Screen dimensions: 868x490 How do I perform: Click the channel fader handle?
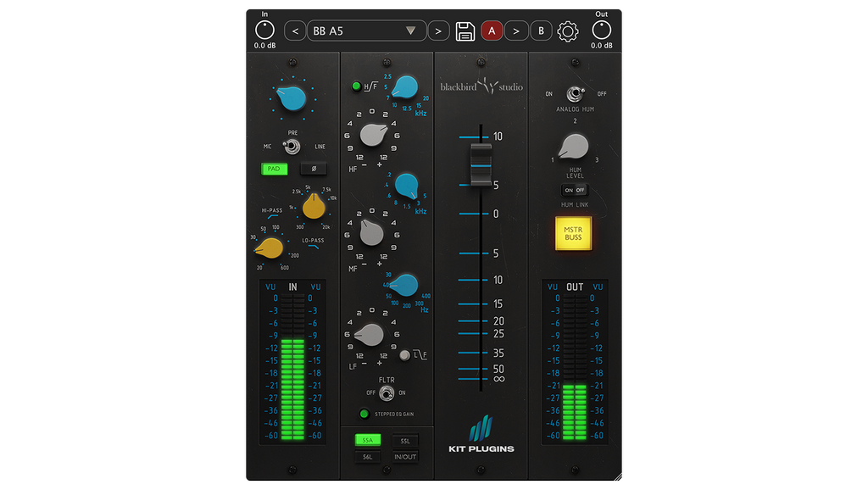point(481,163)
